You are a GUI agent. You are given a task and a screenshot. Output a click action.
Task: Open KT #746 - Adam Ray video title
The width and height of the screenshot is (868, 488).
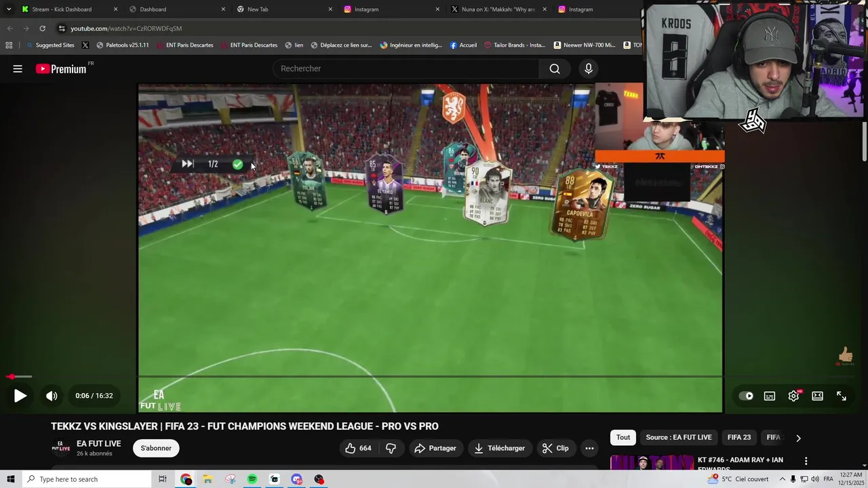(x=741, y=464)
